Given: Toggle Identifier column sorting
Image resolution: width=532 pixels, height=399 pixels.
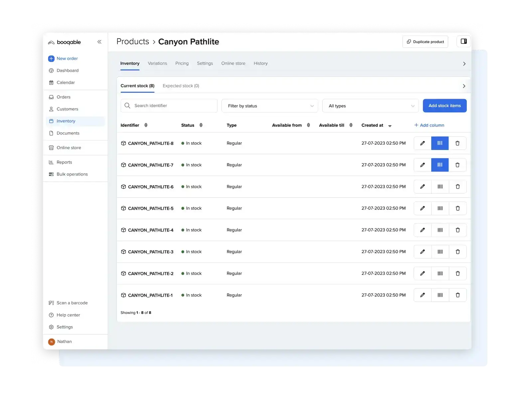Looking at the screenshot, I should tap(146, 125).
